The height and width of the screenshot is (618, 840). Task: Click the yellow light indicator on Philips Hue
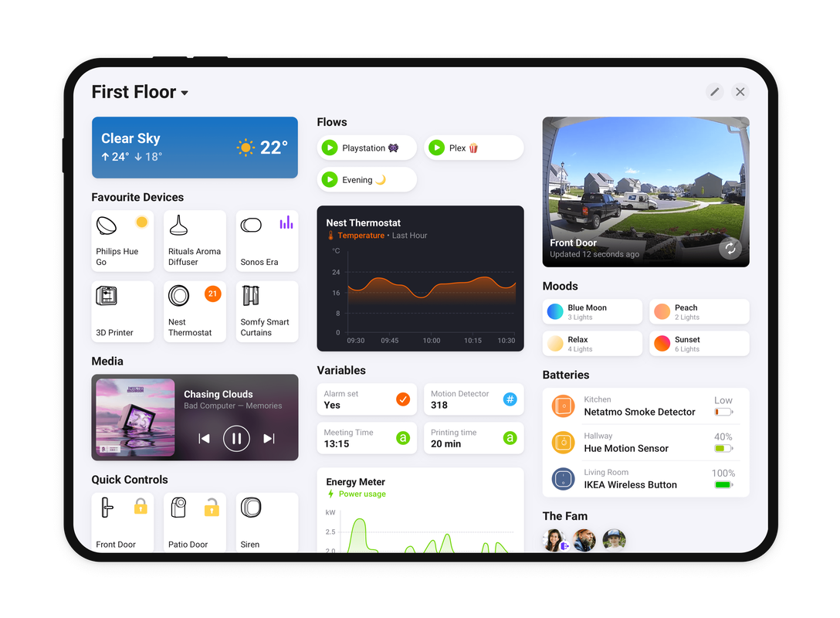click(141, 222)
